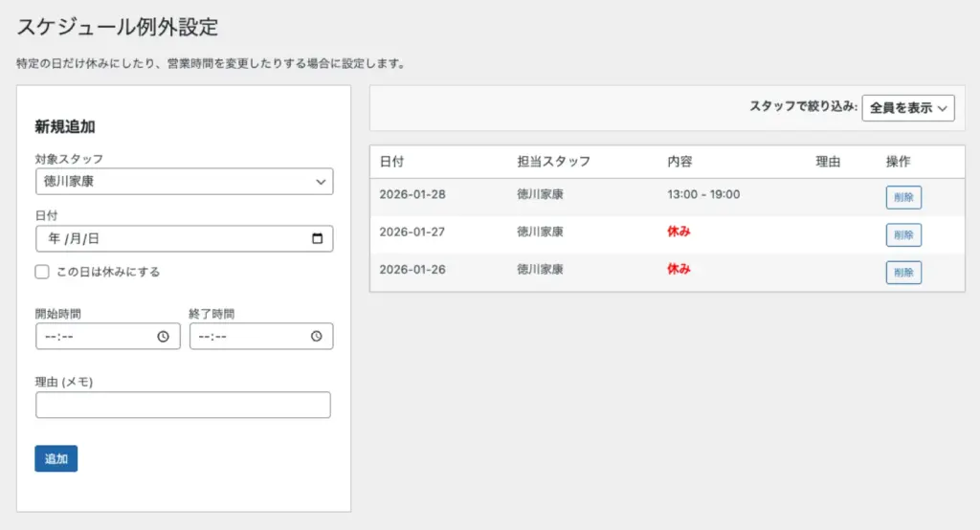This screenshot has height=530, width=980.
Task: Open the 対象スタッフ dropdown showing 徳川家康
Action: pos(184,181)
